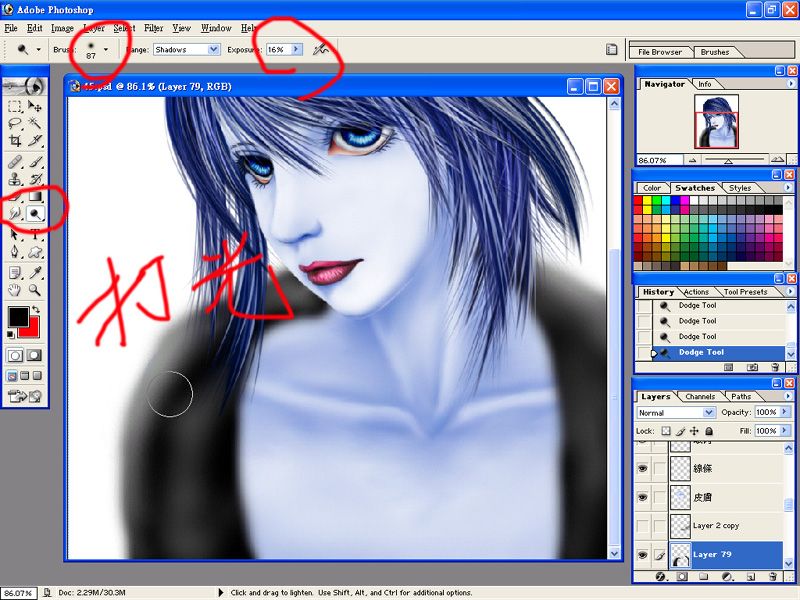Click the foreground color swatch
The height and width of the screenshot is (600, 800).
coord(18,317)
